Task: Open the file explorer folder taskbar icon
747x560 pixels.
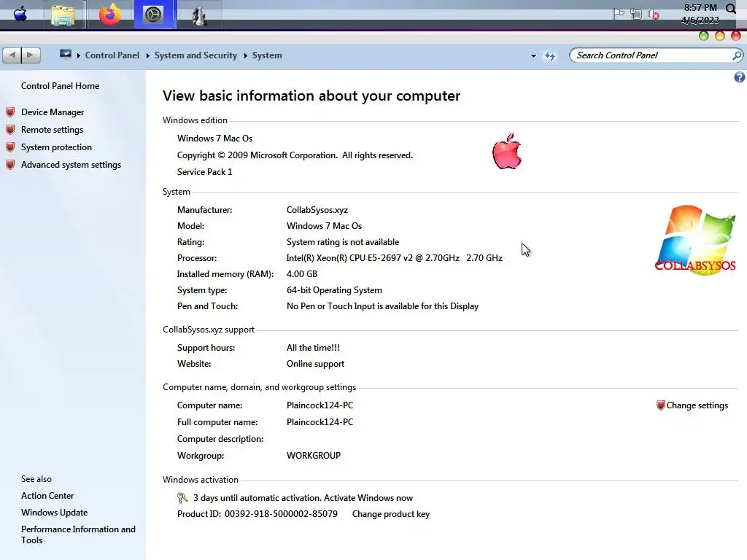Action: [63, 15]
